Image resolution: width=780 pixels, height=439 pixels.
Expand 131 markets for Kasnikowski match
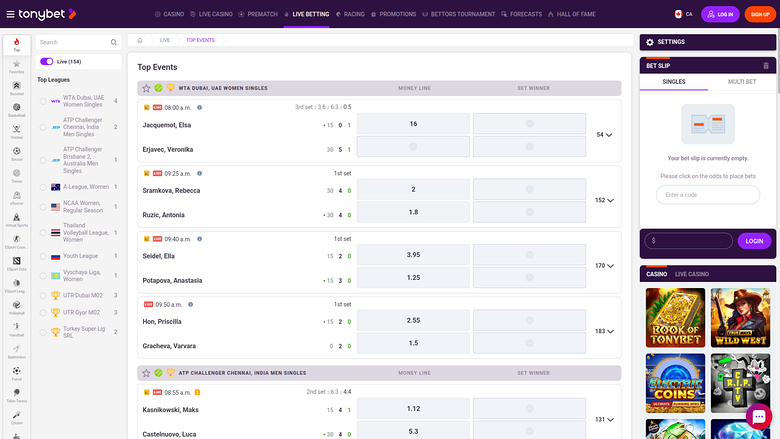(604, 420)
